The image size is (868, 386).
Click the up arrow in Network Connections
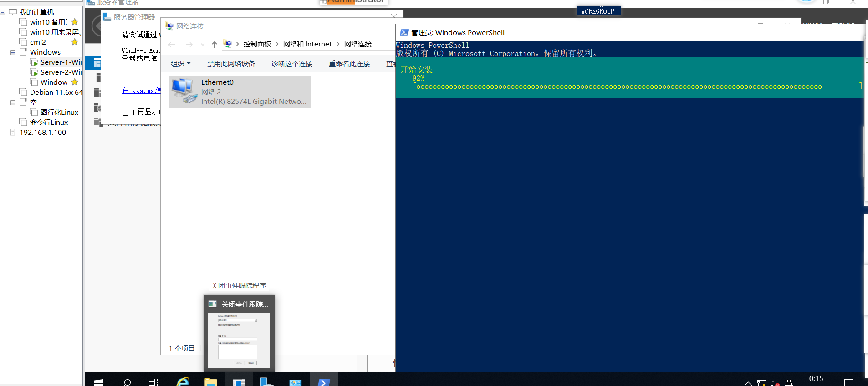[214, 45]
